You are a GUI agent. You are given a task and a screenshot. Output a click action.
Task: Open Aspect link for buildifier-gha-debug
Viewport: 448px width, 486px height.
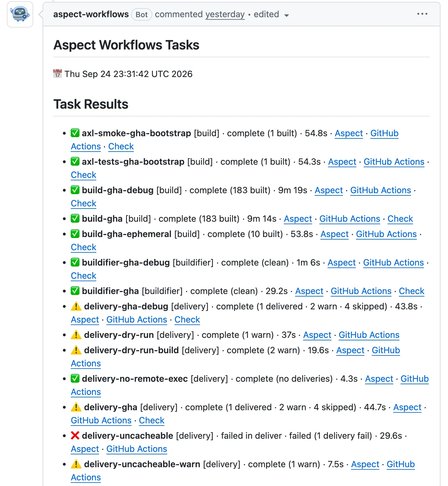click(x=342, y=263)
